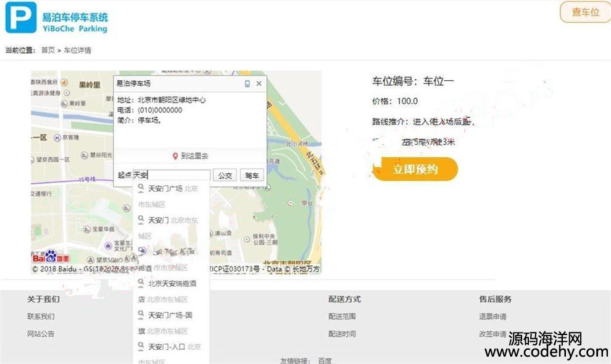This screenshot has width=611, height=364.
Task: Click the 查车位 button
Action: [585, 12]
